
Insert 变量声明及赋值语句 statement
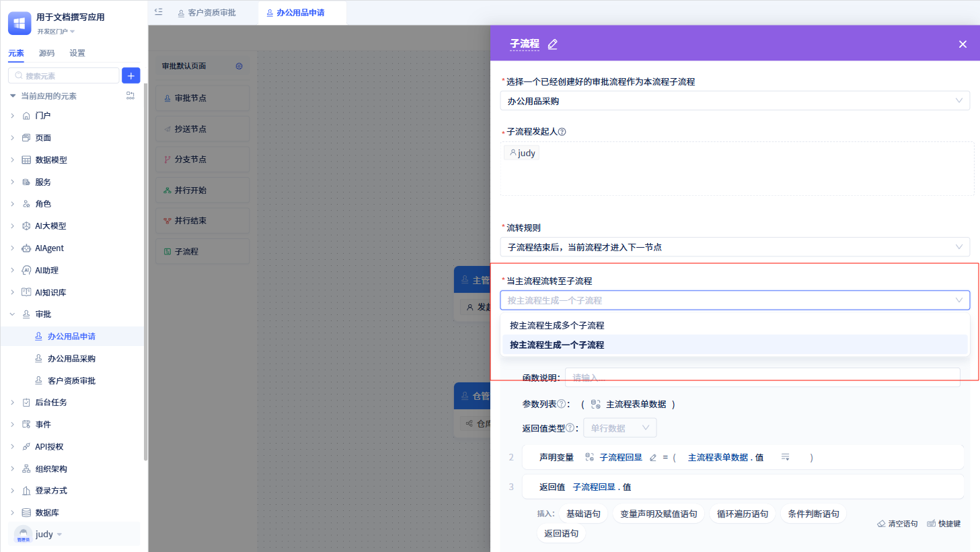point(658,514)
